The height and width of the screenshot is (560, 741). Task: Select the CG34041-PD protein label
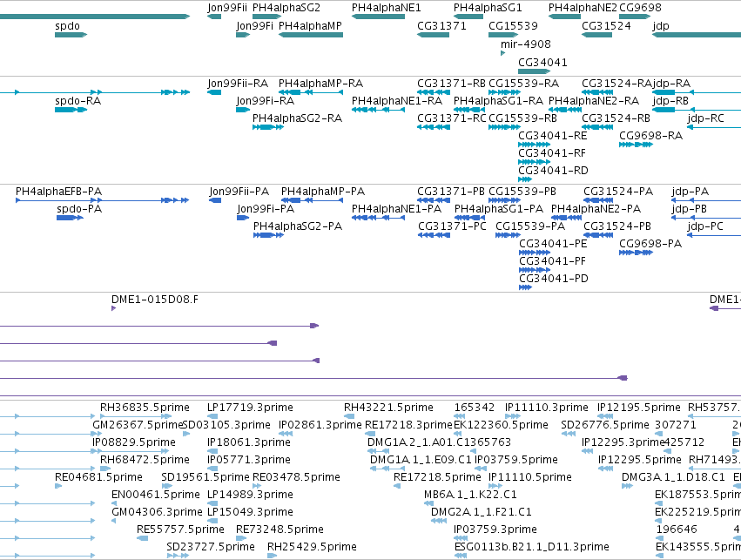554,279
